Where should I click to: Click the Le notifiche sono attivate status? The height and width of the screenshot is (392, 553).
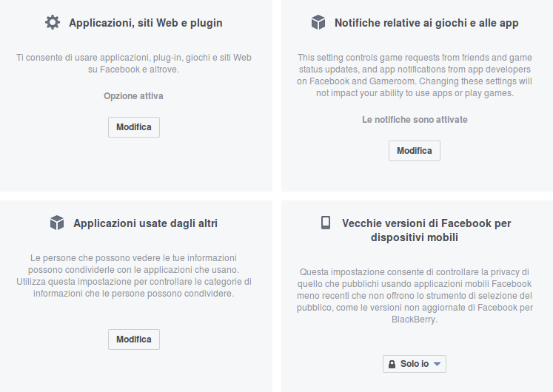(x=415, y=119)
